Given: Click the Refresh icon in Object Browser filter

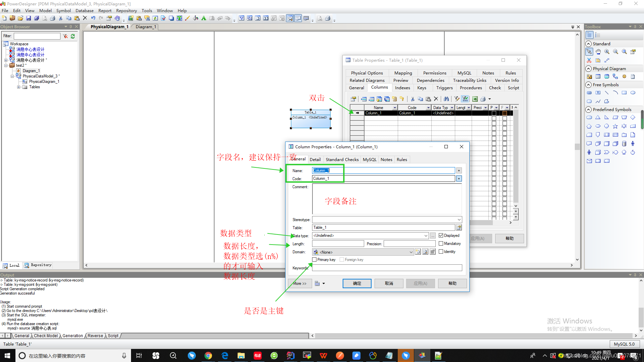Looking at the screenshot, I should click(x=73, y=36).
